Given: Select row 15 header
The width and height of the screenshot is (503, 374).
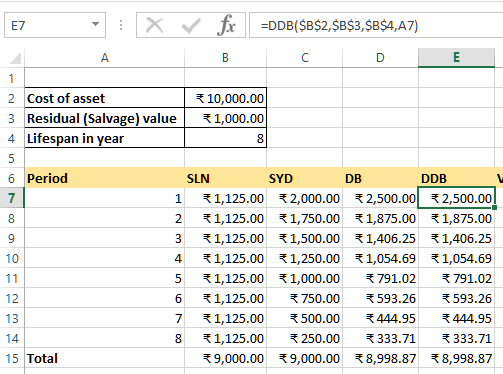Looking at the screenshot, I should click(12, 358).
